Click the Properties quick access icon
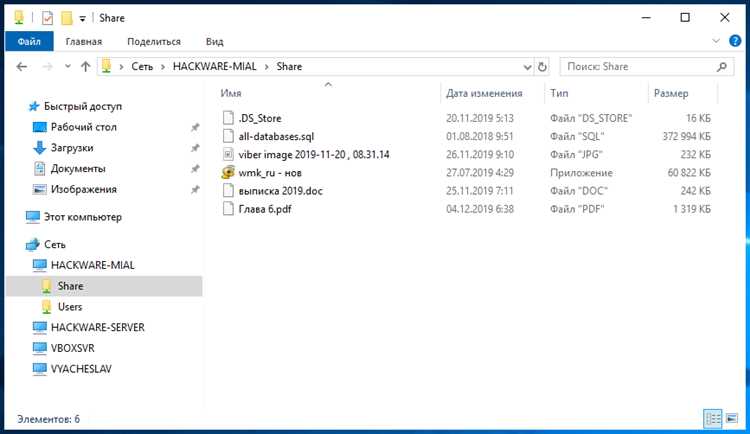750x434 pixels. pyautogui.click(x=47, y=18)
